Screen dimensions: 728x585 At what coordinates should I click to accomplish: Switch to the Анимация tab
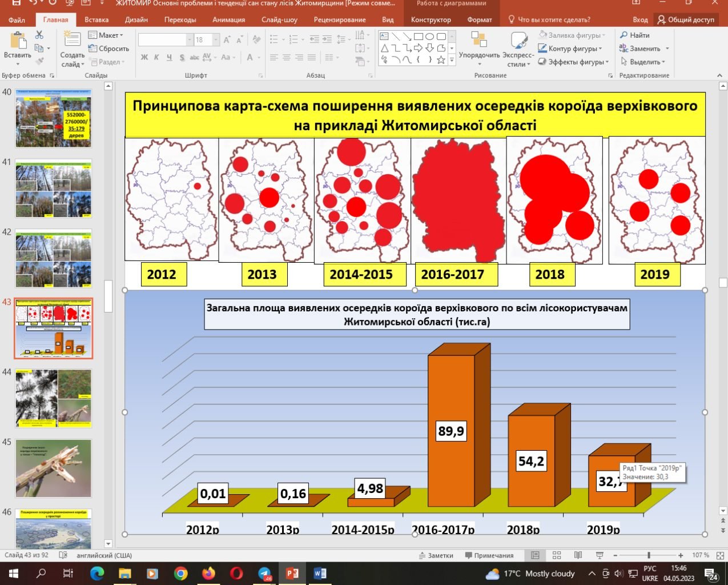click(228, 19)
